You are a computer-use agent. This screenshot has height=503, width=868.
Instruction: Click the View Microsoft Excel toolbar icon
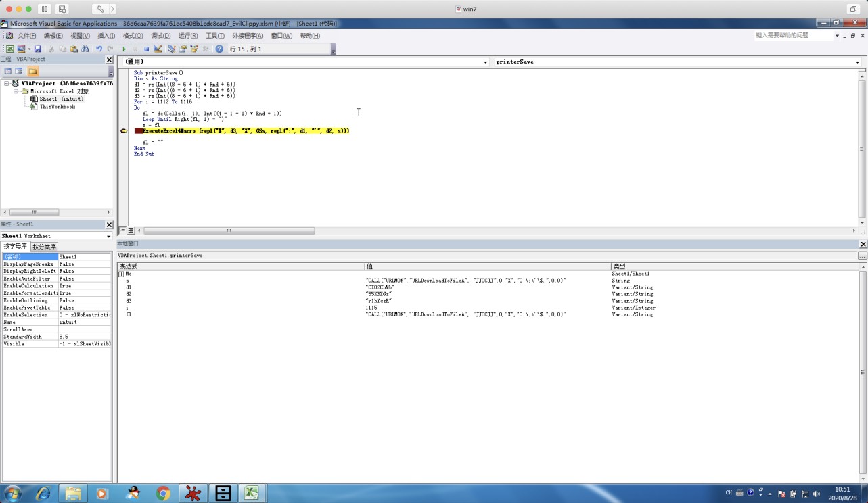(10, 49)
